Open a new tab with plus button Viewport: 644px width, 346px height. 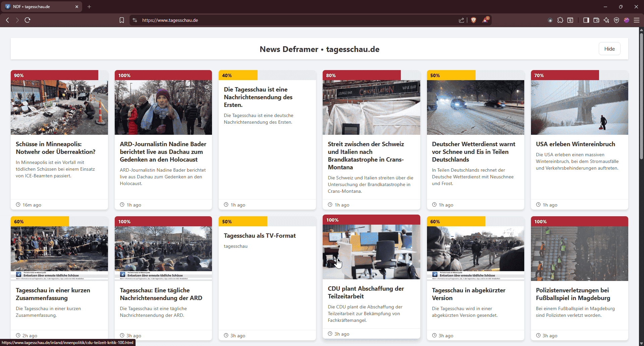point(89,7)
